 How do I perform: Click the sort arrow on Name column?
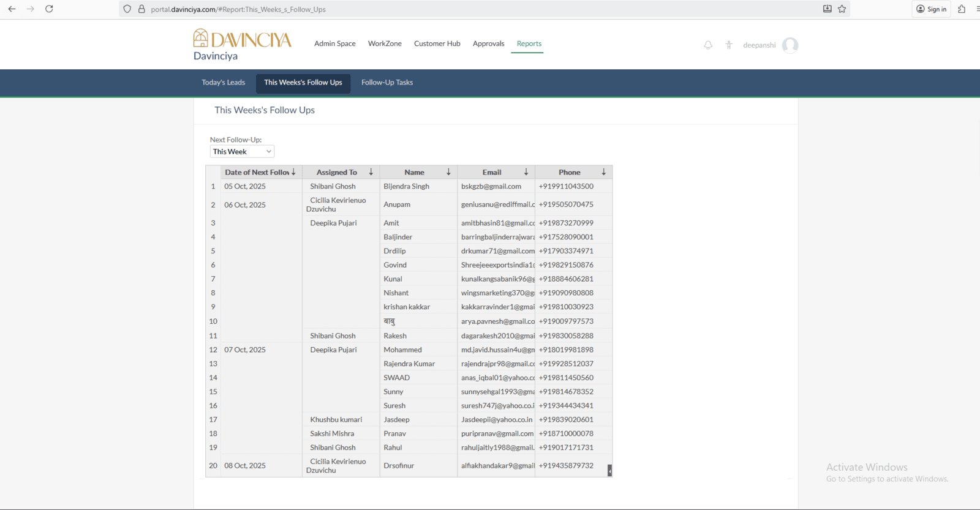click(x=448, y=173)
